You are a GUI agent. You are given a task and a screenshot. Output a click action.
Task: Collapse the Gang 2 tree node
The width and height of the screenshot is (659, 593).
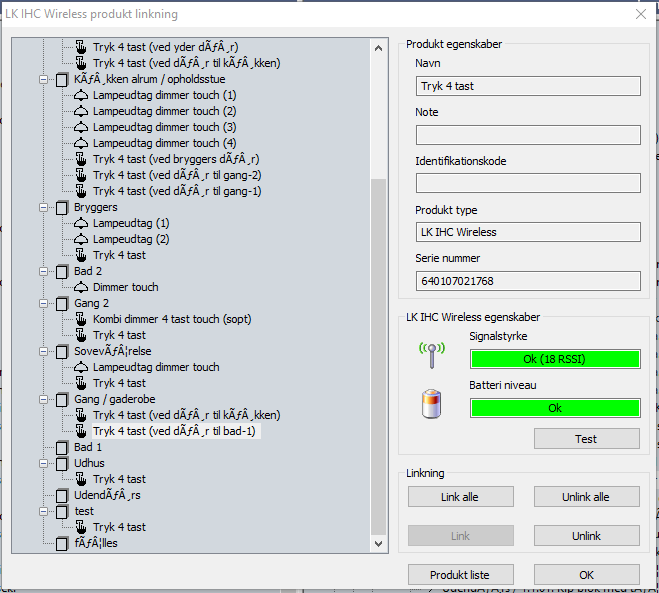click(44, 303)
